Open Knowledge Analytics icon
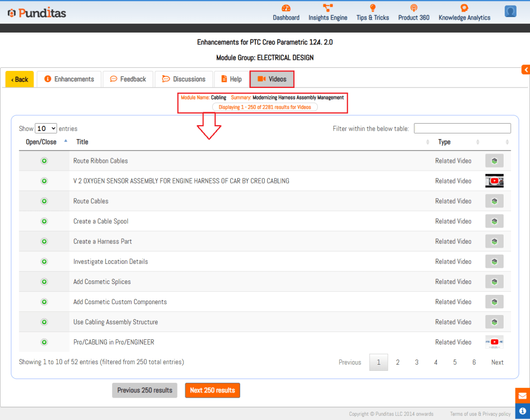Viewport: 530px width, 420px height. coord(464,8)
